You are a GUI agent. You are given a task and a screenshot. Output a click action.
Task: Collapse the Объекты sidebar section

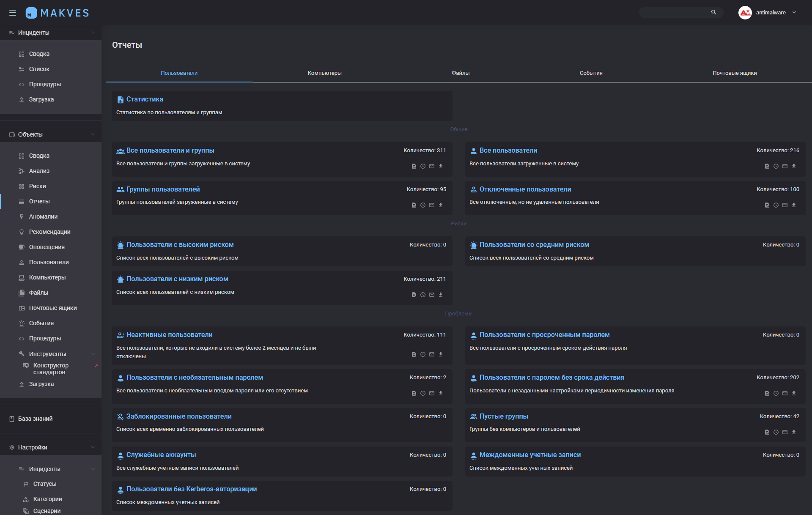click(93, 134)
